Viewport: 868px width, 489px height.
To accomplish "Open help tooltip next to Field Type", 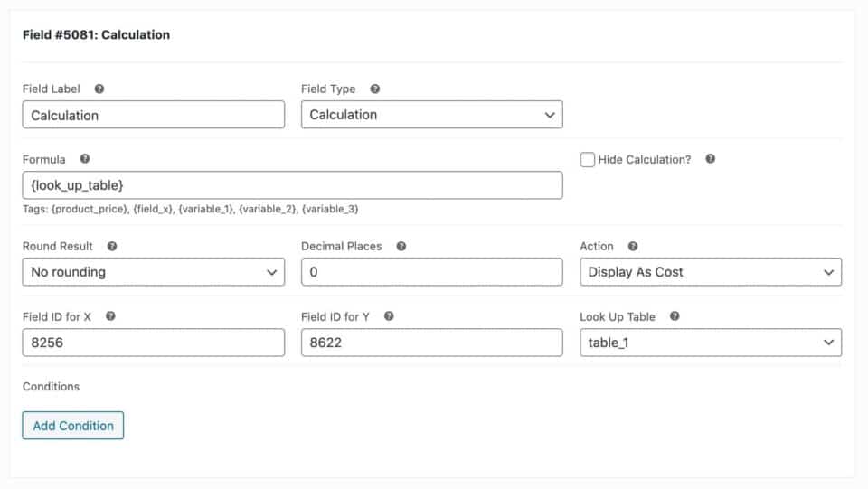I will point(374,89).
